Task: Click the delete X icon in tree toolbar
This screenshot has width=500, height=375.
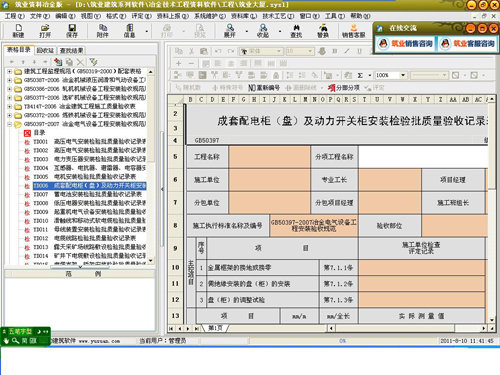Action: pyautogui.click(x=80, y=62)
